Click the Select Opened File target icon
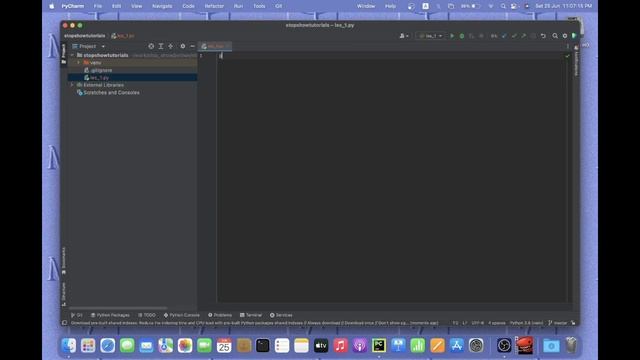 (151, 46)
